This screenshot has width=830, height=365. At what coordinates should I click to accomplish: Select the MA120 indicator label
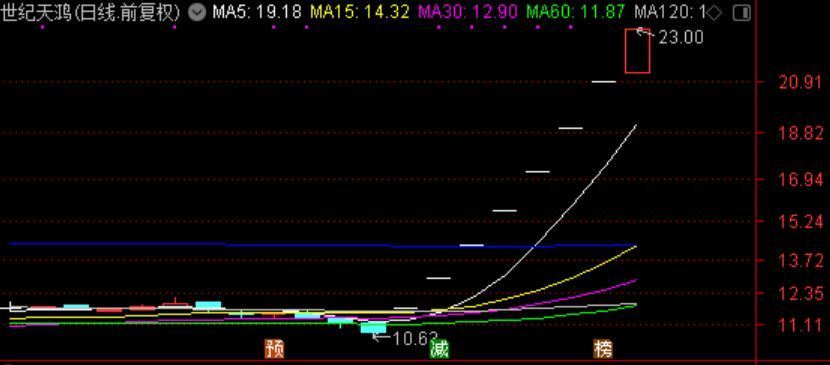click(x=670, y=12)
